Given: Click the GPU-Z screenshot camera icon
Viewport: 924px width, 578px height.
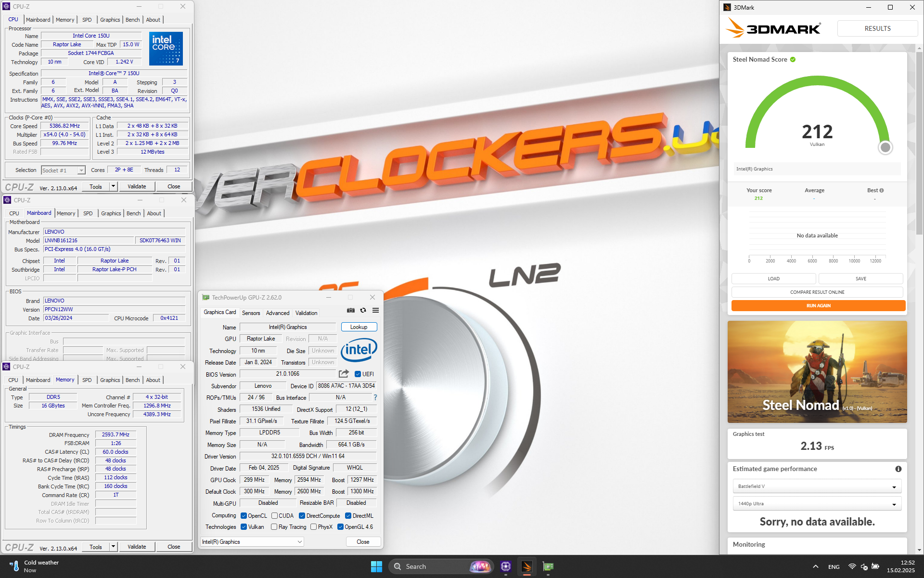Looking at the screenshot, I should point(351,311).
